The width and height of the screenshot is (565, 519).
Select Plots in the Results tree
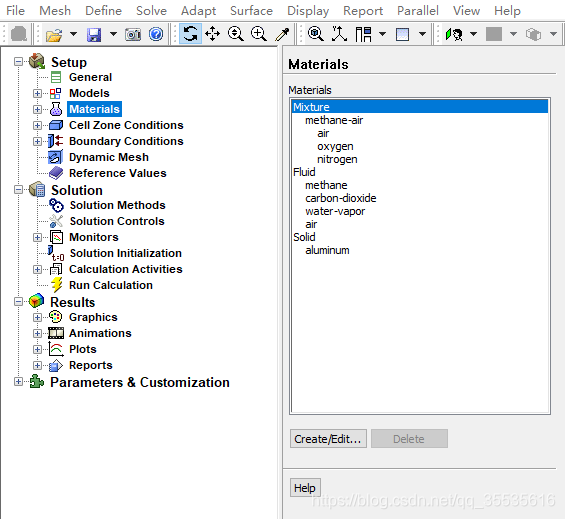tap(83, 349)
